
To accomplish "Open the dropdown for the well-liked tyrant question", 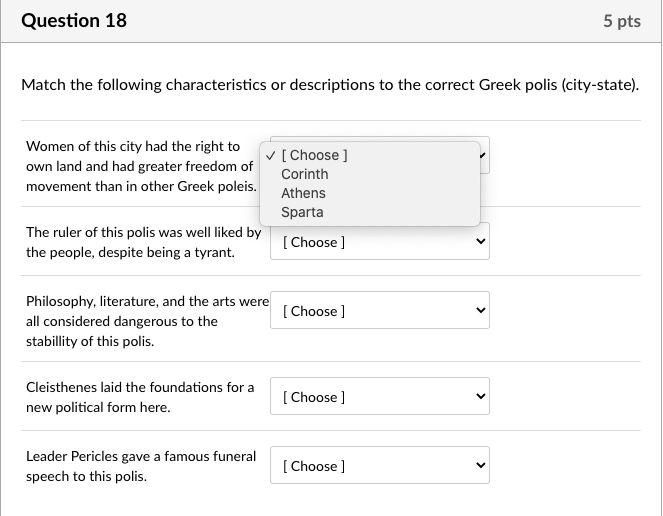I will point(379,242).
